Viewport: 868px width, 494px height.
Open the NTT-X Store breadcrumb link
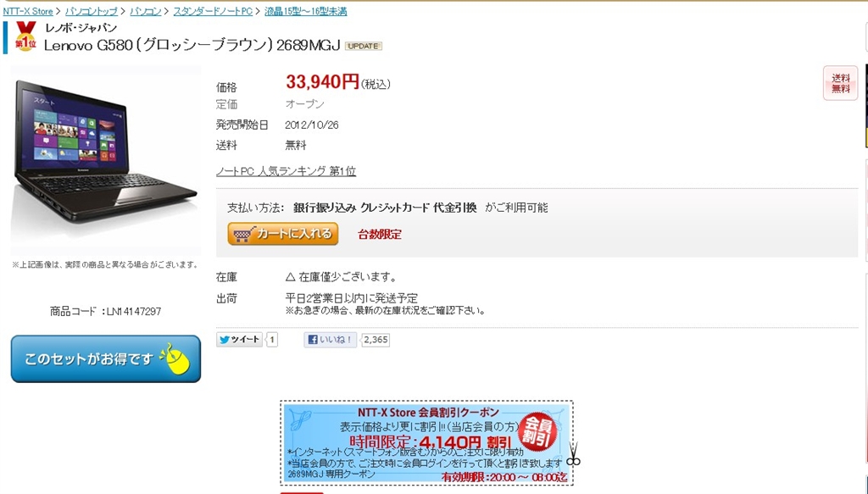(28, 11)
